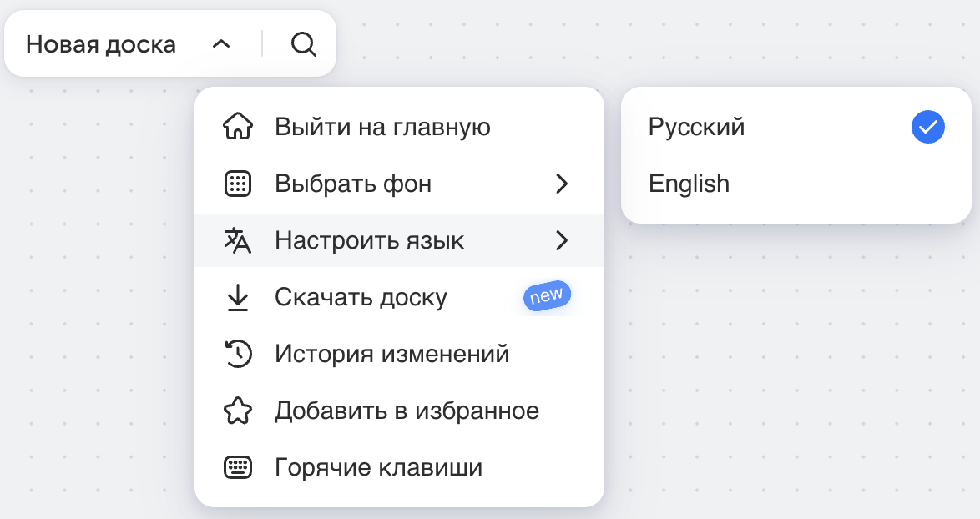Click the language translate icon
This screenshot has height=519, width=980.
coord(238,240)
